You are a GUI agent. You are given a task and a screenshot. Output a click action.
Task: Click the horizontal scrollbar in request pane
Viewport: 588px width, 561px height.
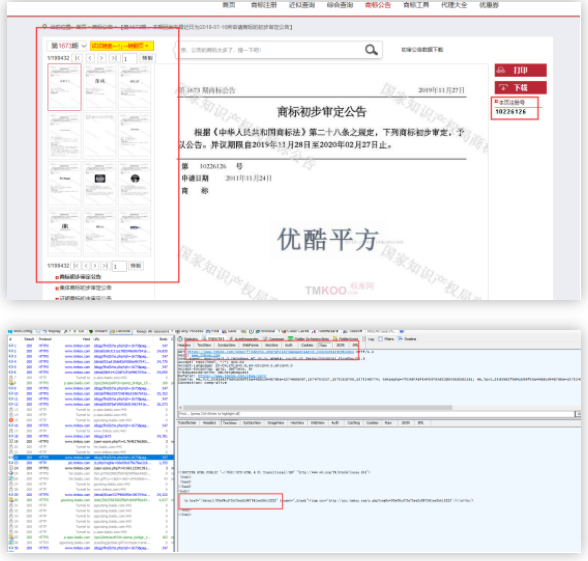point(318,408)
